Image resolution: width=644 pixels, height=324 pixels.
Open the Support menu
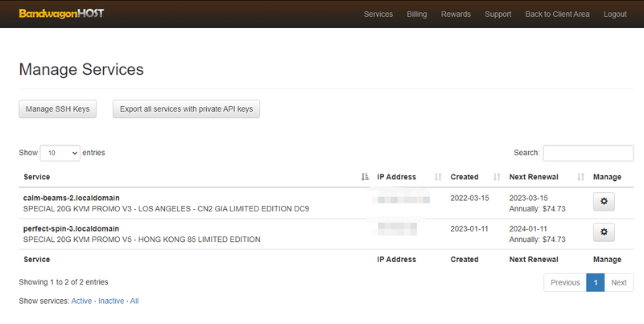[497, 14]
